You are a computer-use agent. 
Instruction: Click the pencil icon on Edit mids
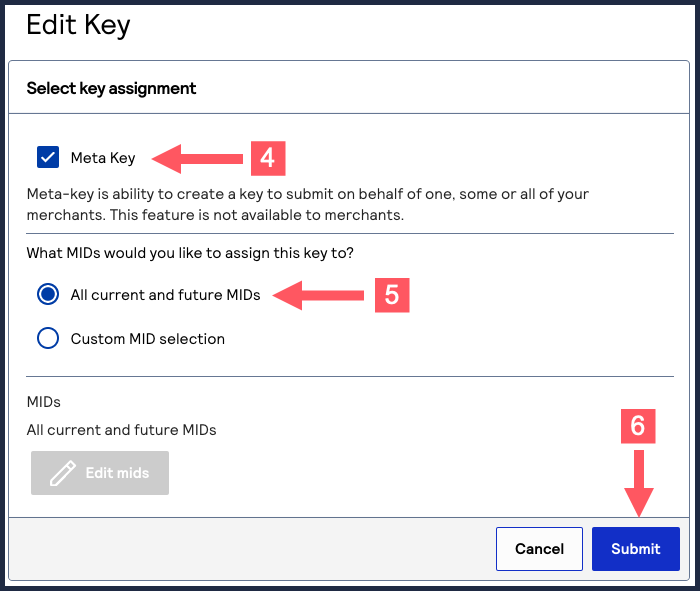point(63,473)
